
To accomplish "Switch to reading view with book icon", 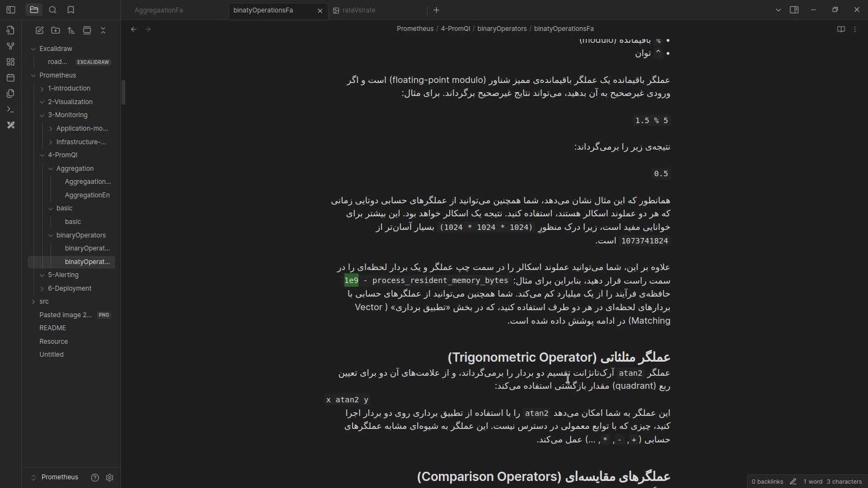I will 841,29.
